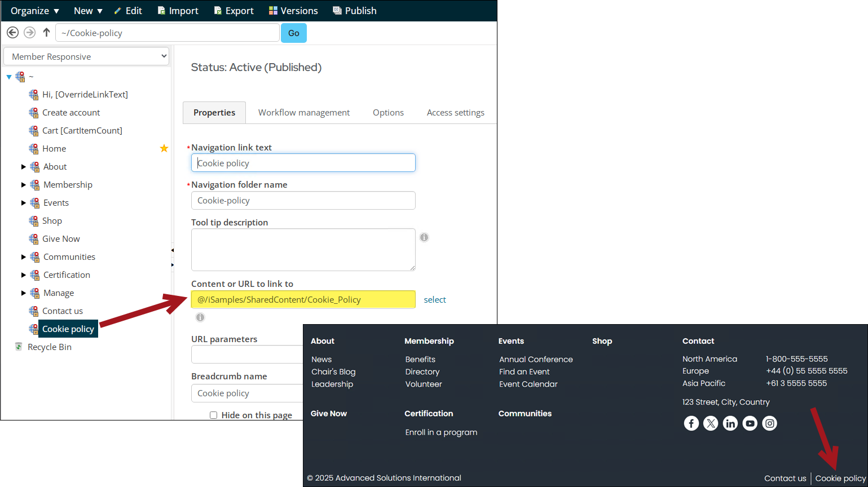Expand the Certification tree node
The image size is (868, 487).
[x=24, y=275]
